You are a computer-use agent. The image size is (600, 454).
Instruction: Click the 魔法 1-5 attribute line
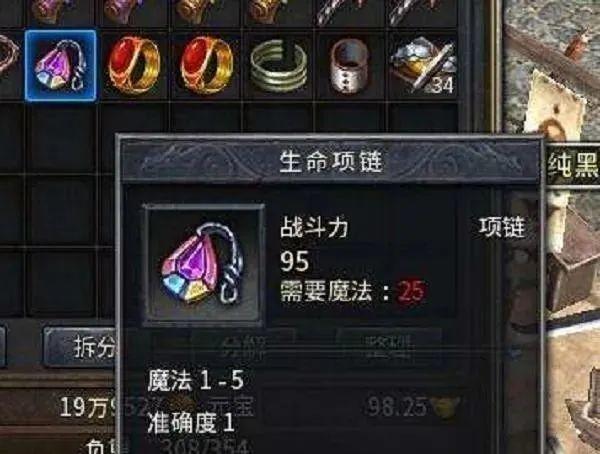196,381
